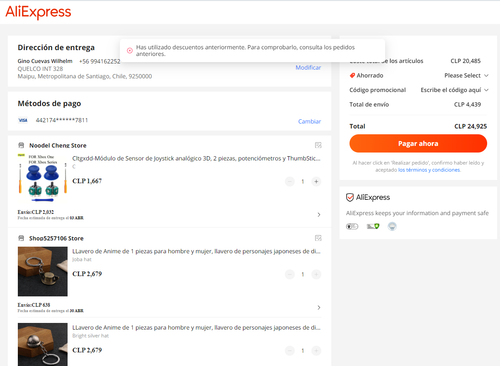Open the Joba hat keychain product thumbnail
This screenshot has height=366, width=500.
(x=43, y=271)
